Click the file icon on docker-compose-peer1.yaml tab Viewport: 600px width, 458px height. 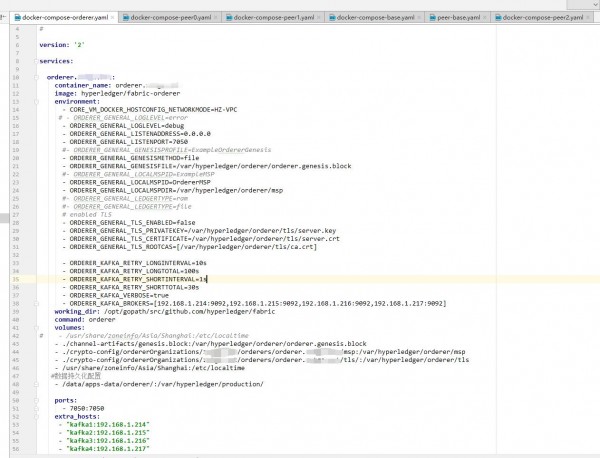point(229,18)
